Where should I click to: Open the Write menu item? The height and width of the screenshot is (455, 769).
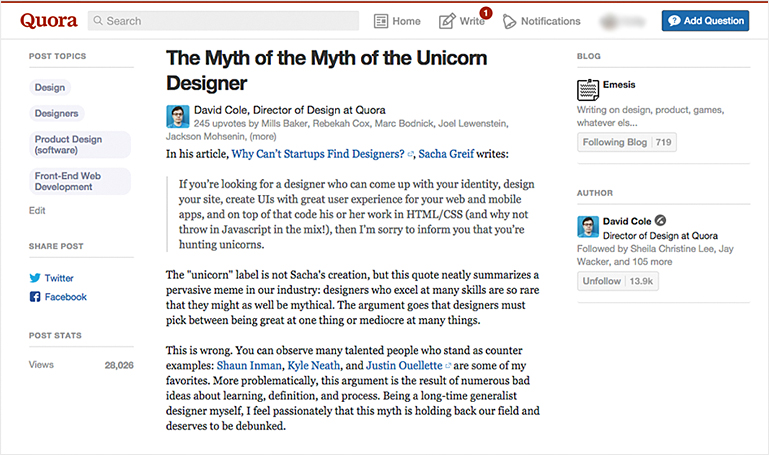click(462, 21)
